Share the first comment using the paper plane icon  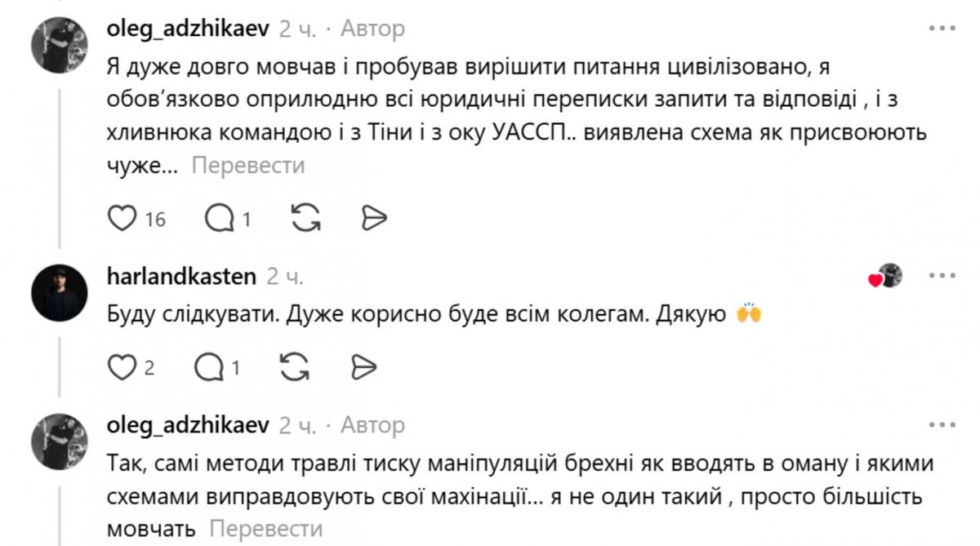pos(374,218)
